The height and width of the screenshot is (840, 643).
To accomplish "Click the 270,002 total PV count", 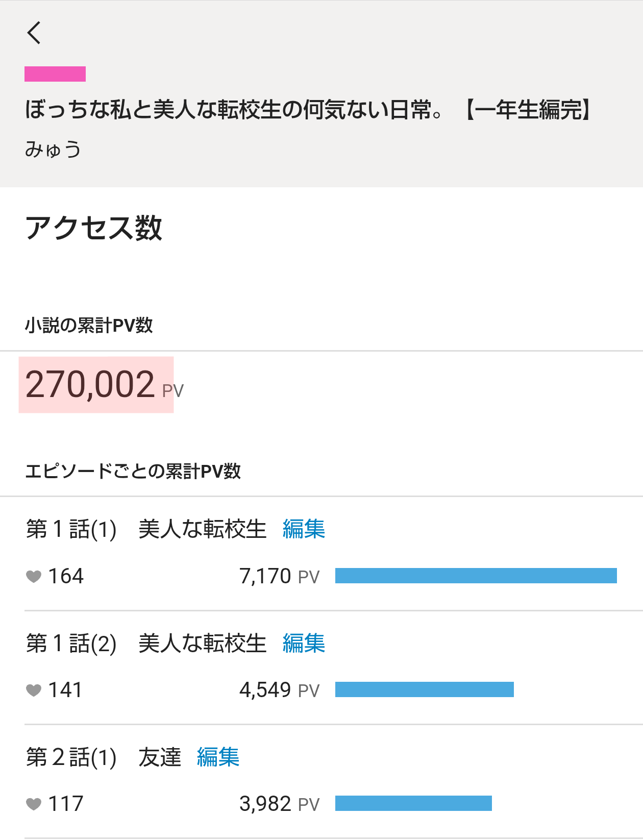I will click(x=90, y=385).
